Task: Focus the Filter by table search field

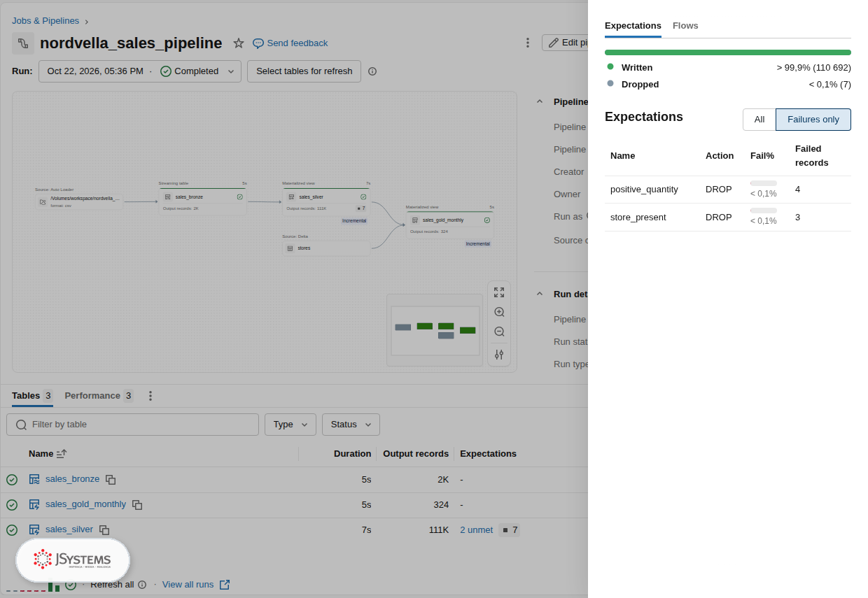Action: (x=133, y=425)
